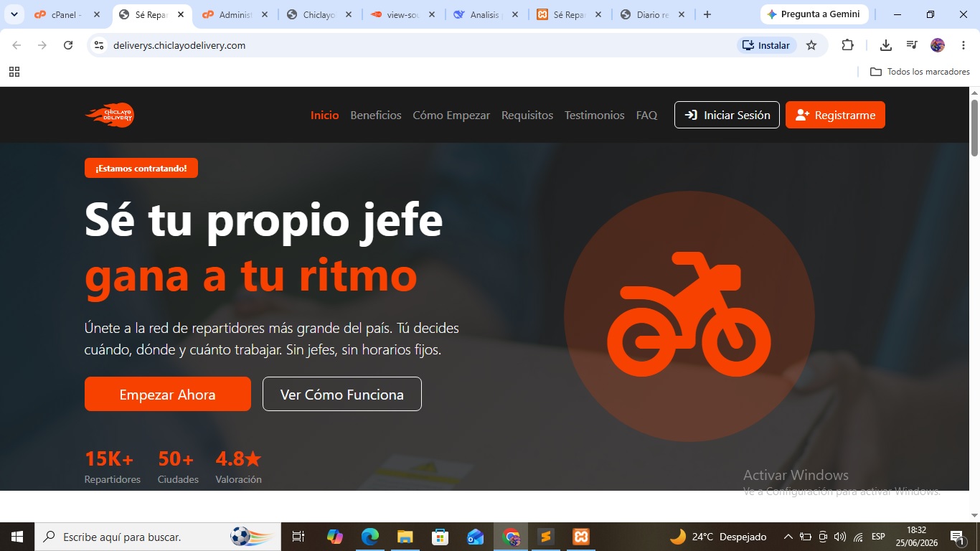Open Testimonios navigation link
The width and height of the screenshot is (980, 551).
(595, 115)
